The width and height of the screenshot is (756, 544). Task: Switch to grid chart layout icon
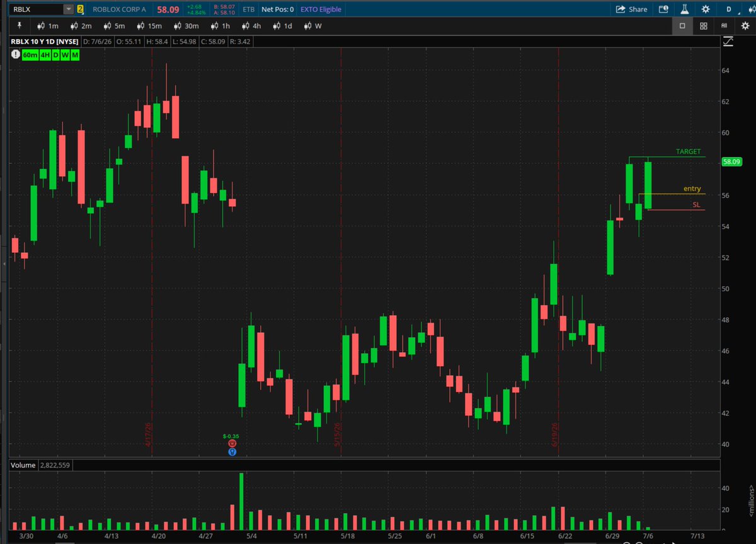(704, 26)
